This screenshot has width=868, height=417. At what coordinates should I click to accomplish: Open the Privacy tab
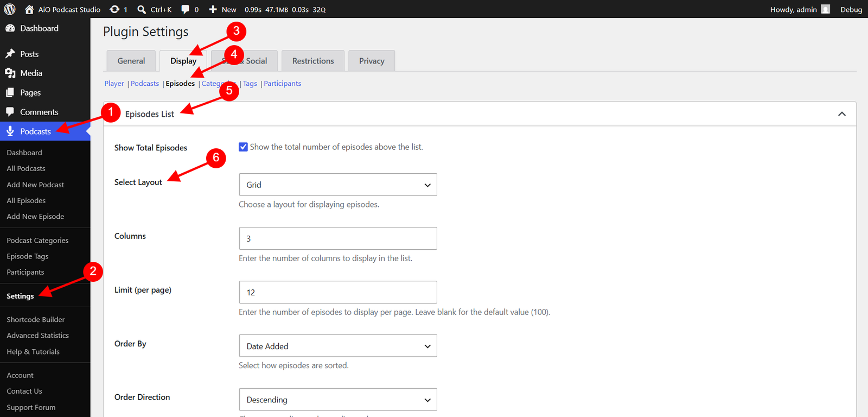click(x=372, y=61)
